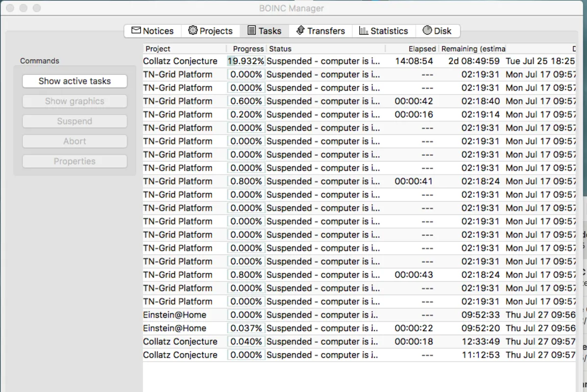Click Show active tasks button
The width and height of the screenshot is (587, 392).
pyautogui.click(x=74, y=81)
